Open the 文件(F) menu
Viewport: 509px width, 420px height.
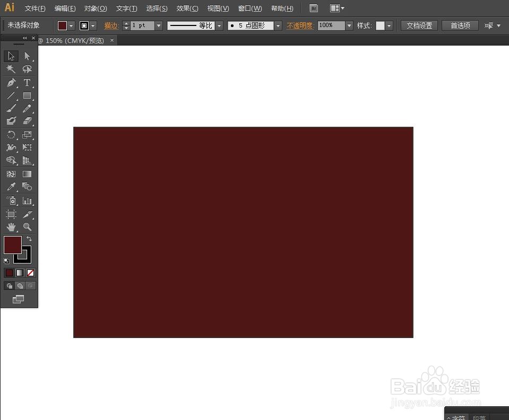35,8
